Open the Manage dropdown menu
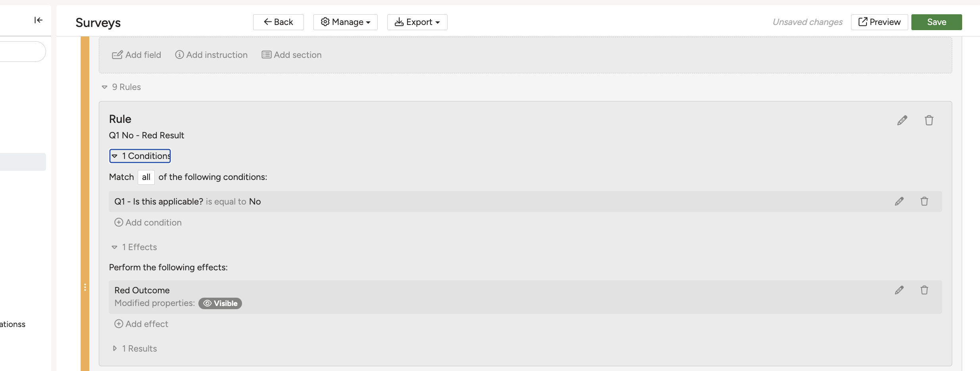This screenshot has width=980, height=371. pyautogui.click(x=345, y=22)
